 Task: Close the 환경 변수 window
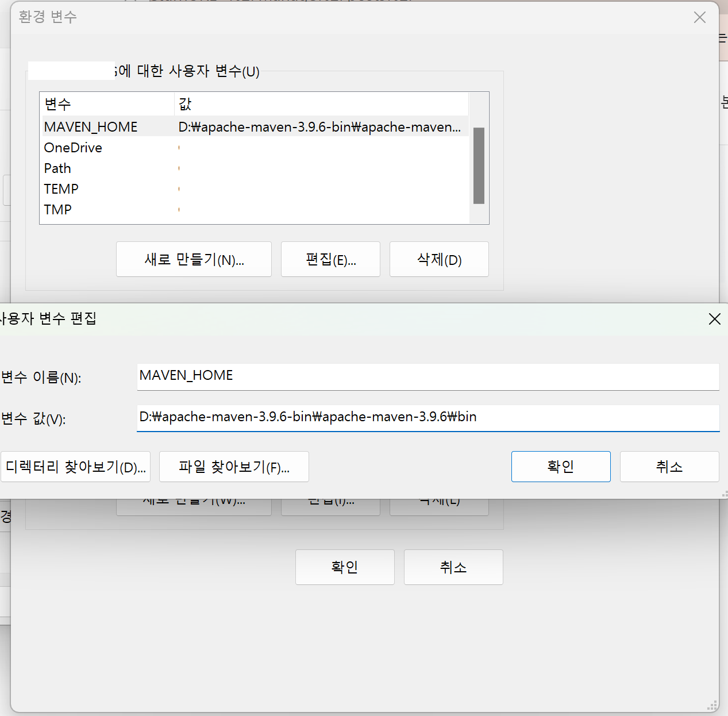click(699, 17)
